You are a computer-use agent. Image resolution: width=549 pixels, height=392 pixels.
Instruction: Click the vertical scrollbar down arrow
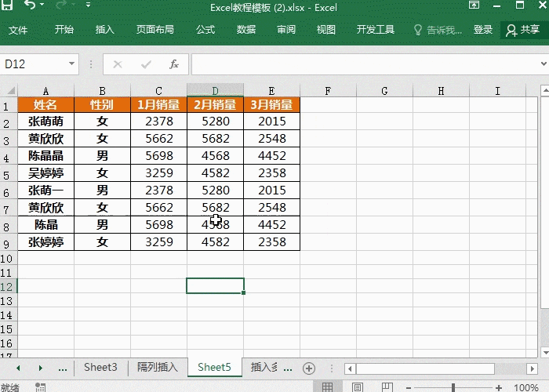pos(545,352)
